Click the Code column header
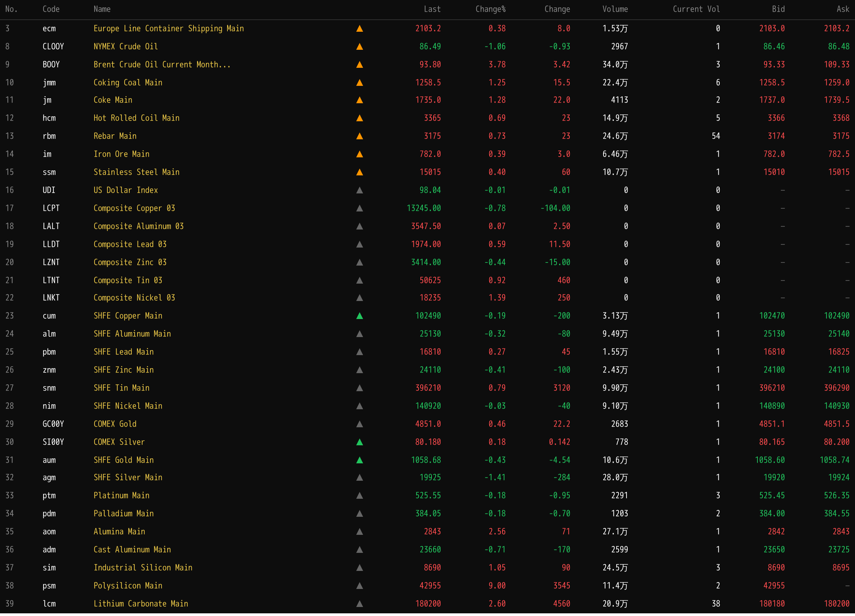The height and width of the screenshot is (616, 855). [x=51, y=9]
